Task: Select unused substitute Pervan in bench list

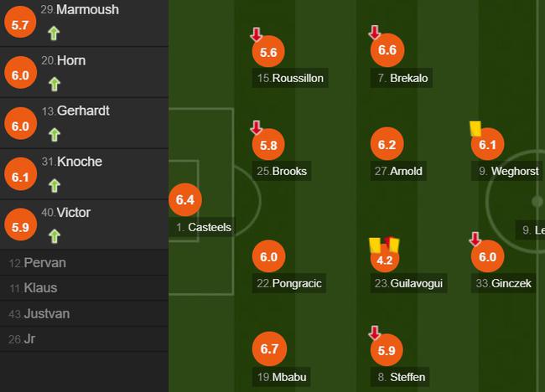Action: (x=84, y=263)
